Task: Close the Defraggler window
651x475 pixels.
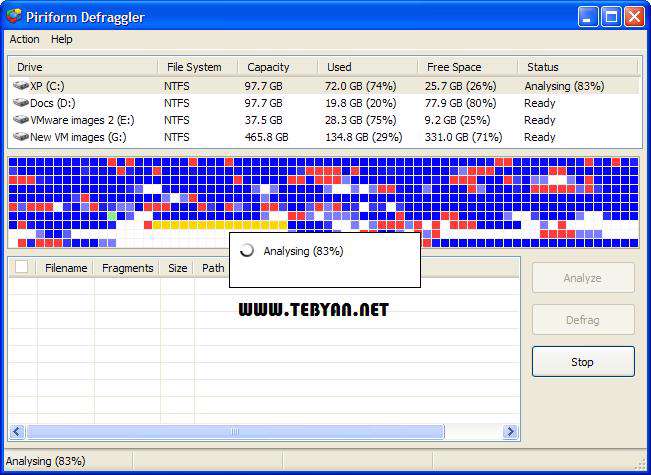Action: click(x=635, y=17)
